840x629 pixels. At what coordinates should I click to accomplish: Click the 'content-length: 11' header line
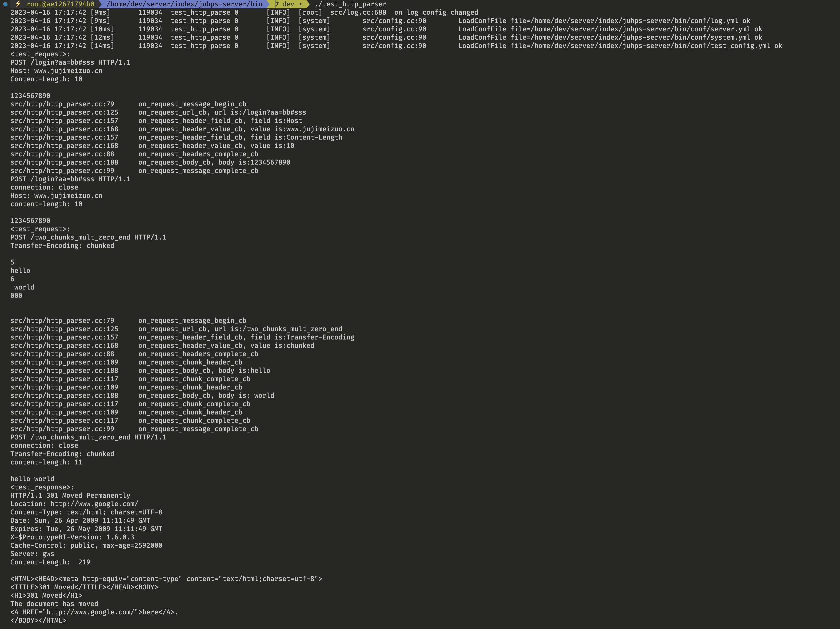tap(46, 462)
